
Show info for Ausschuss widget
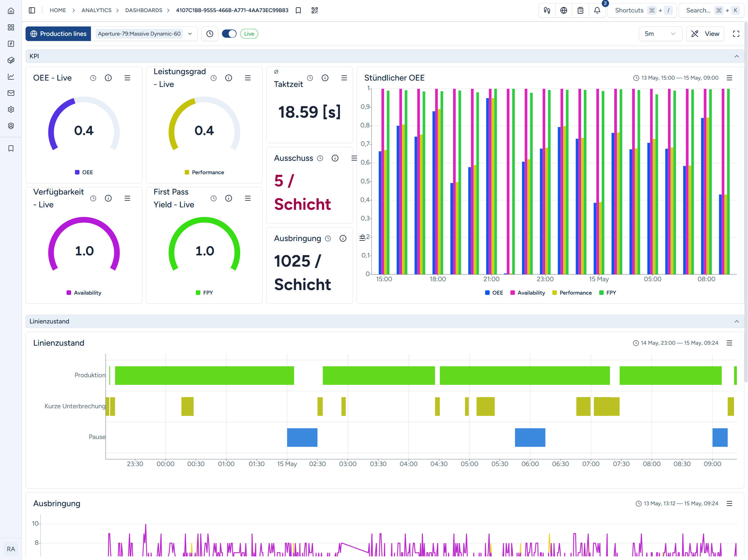(335, 158)
